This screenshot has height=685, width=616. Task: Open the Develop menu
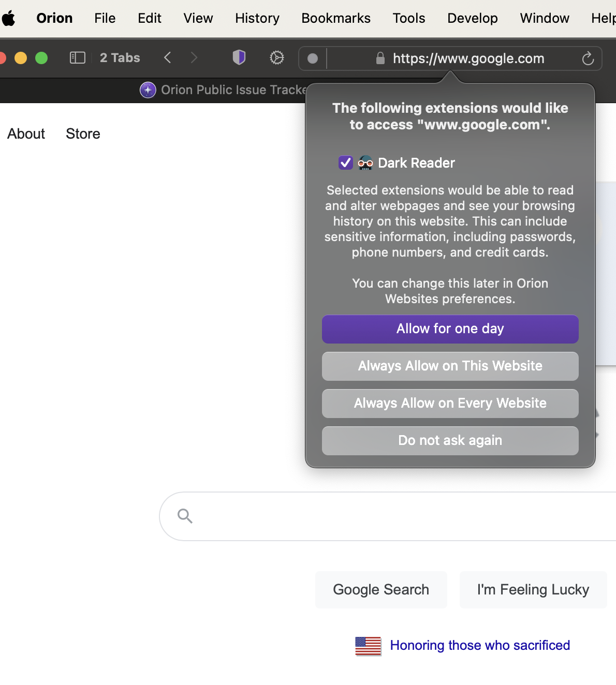click(x=472, y=19)
